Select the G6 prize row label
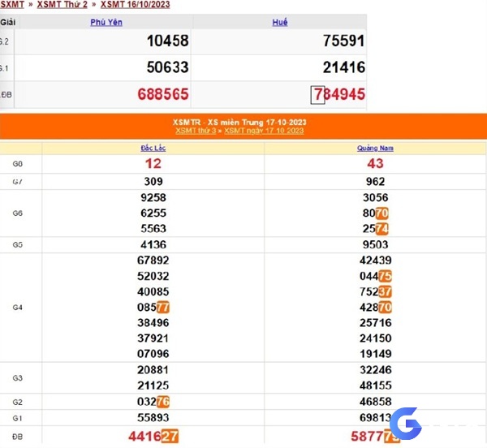Screen dimensions: 487x448 pos(17,213)
